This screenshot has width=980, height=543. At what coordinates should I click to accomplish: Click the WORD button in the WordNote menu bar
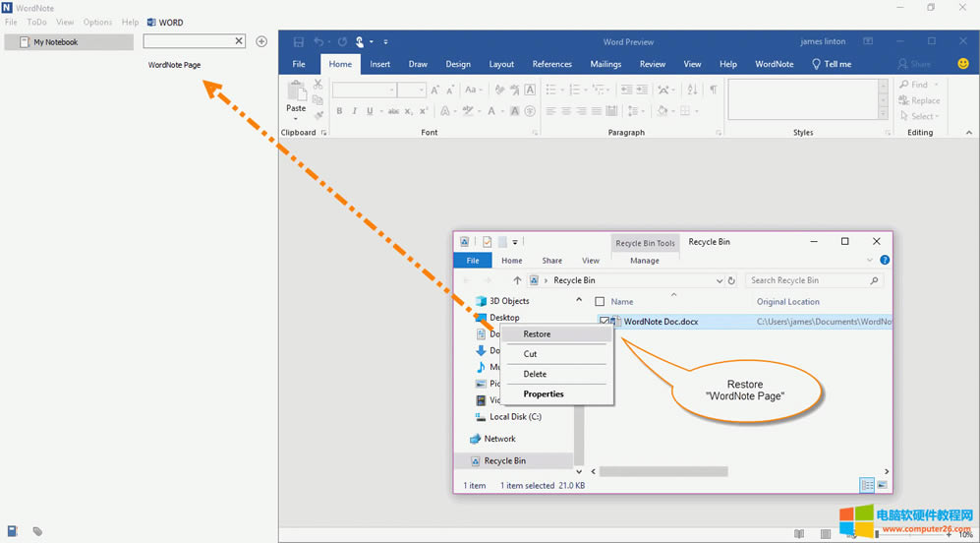pos(165,22)
